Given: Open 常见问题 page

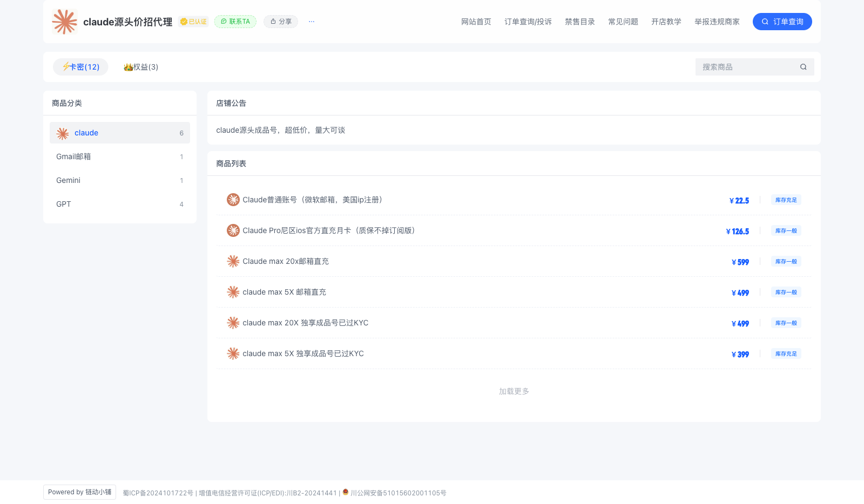Looking at the screenshot, I should pos(623,22).
